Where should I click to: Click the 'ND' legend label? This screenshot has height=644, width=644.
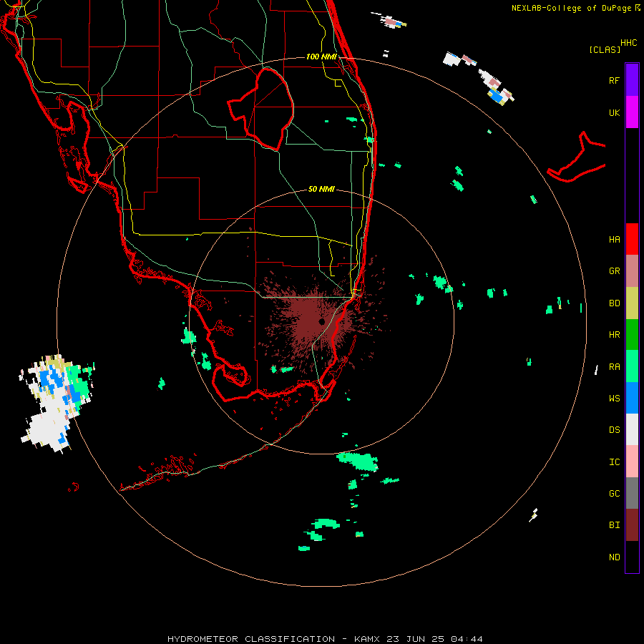point(614,557)
